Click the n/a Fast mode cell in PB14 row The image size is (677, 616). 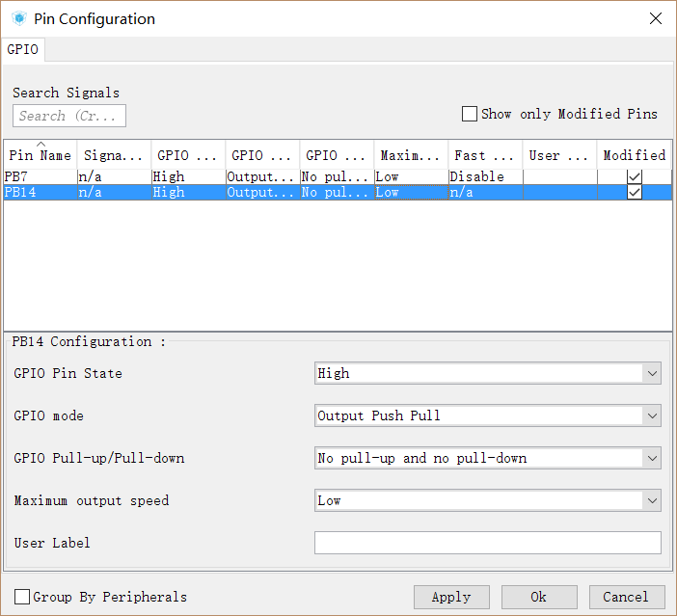486,192
